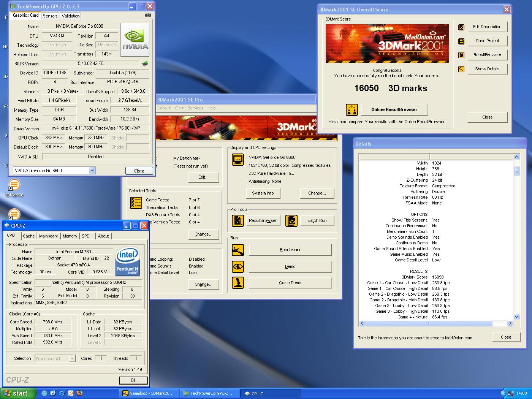Switch to the Sensors tab in GPU-Z

(x=50, y=16)
